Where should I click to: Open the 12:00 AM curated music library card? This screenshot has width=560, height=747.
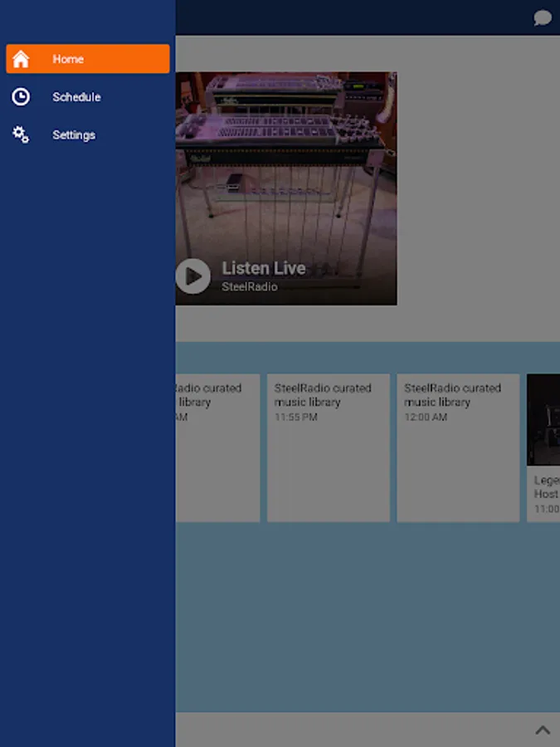(x=458, y=448)
